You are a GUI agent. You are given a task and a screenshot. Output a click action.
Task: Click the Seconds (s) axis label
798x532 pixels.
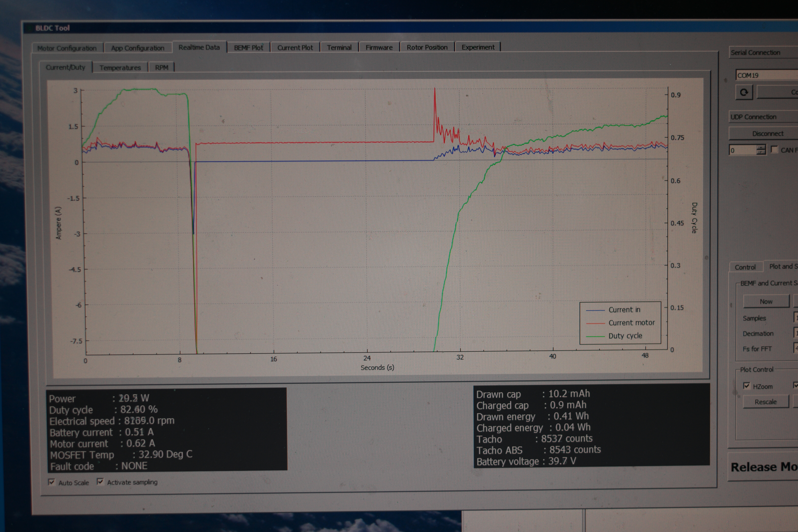click(x=377, y=367)
